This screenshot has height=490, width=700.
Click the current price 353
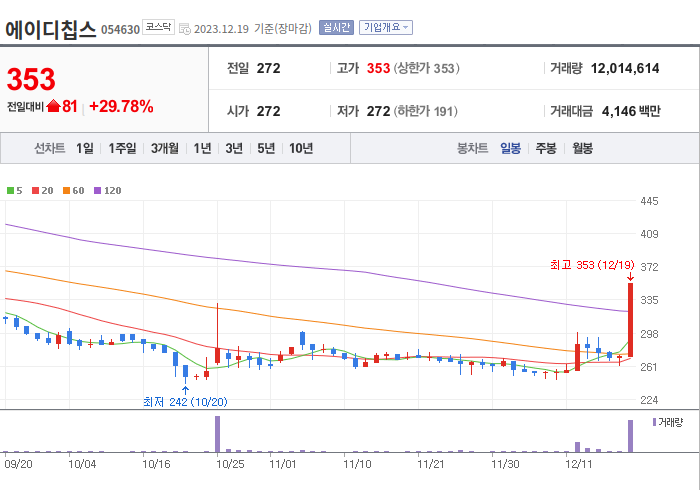(31, 79)
